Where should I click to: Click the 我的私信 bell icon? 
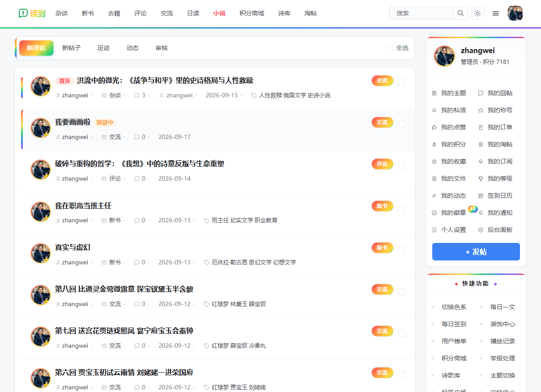[434, 110]
